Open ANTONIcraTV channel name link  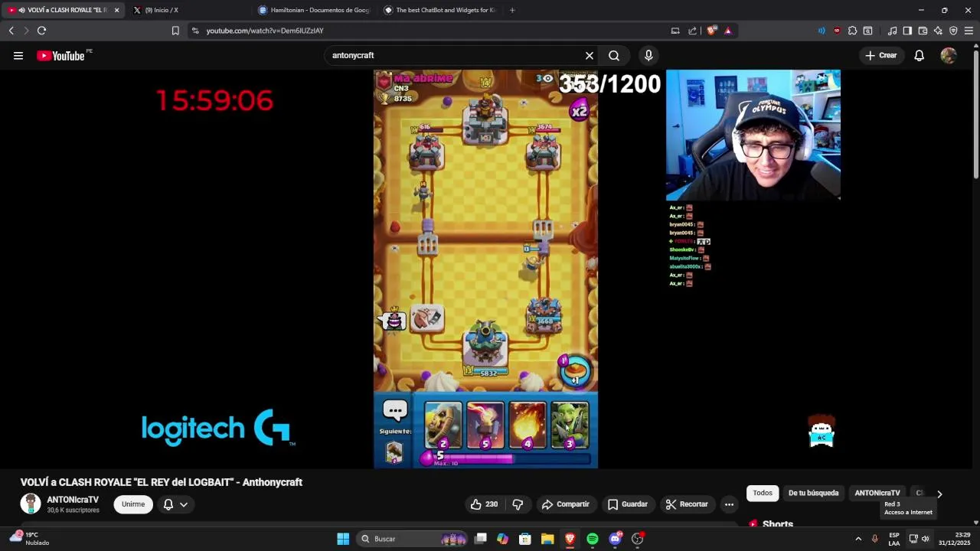click(x=73, y=500)
